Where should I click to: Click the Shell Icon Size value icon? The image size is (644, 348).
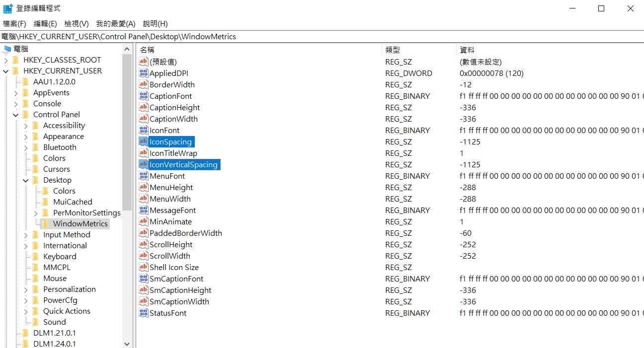(143, 267)
